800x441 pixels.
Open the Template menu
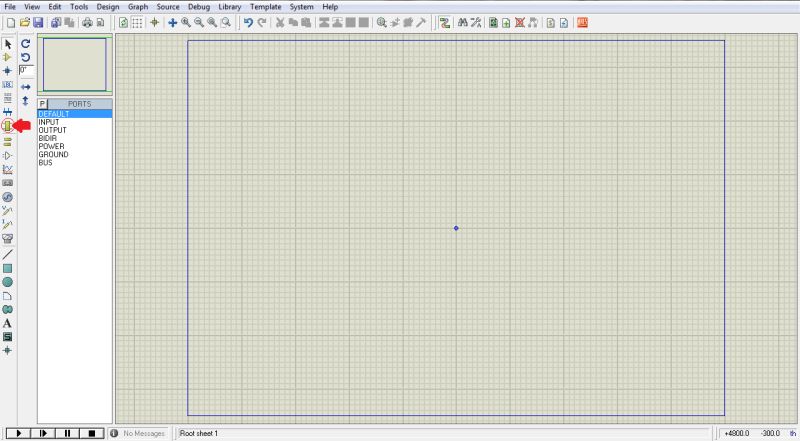(265, 7)
